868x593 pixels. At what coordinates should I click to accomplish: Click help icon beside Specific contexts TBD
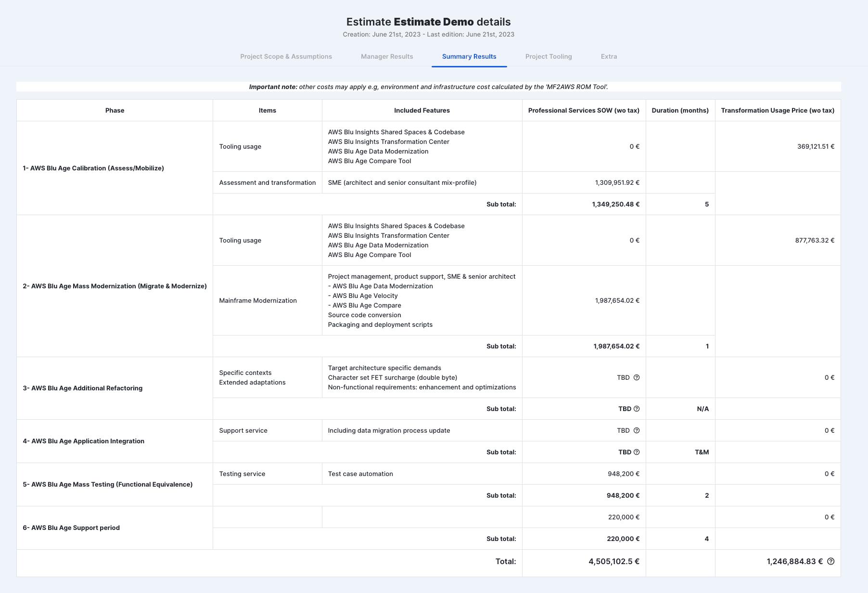point(637,377)
